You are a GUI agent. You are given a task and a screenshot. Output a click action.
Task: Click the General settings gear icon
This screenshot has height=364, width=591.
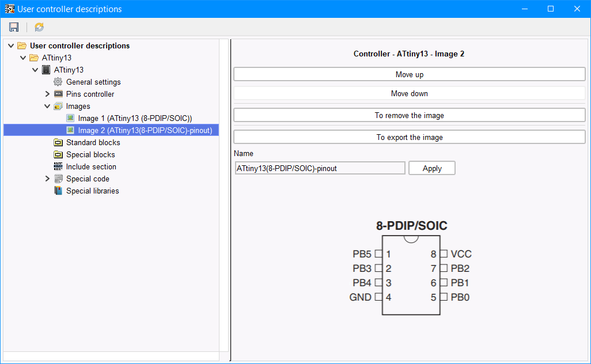click(58, 82)
